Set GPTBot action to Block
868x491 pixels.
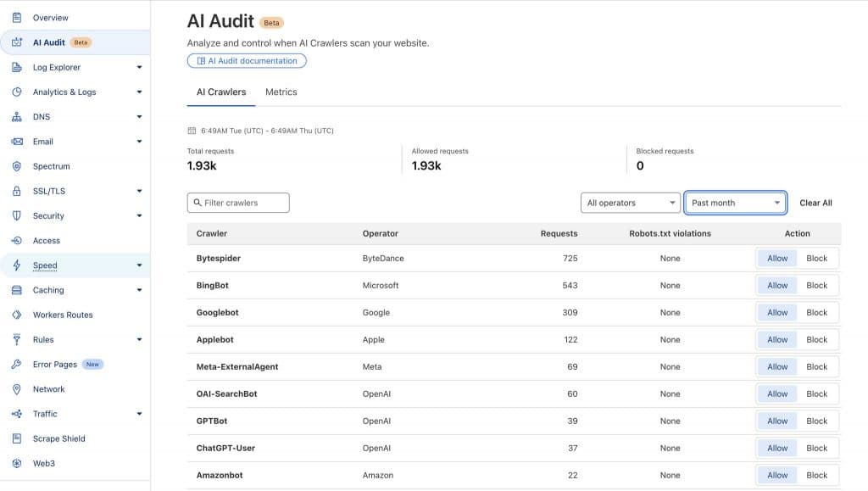[816, 421]
